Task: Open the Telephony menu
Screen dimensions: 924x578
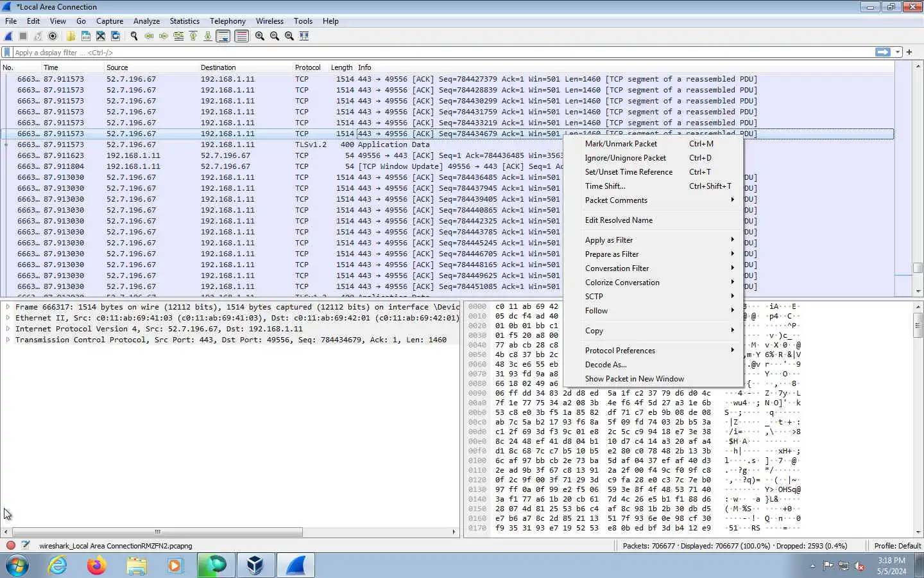Action: point(228,21)
